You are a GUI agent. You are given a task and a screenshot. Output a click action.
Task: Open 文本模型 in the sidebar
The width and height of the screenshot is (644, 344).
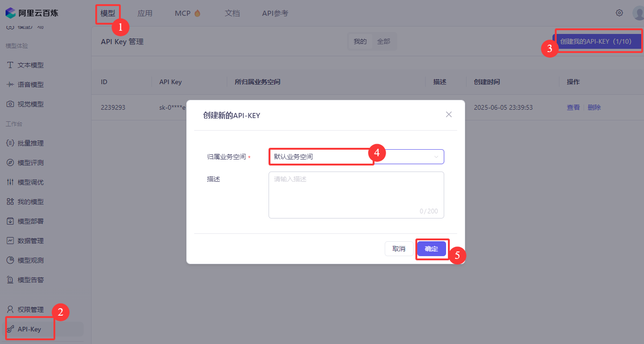click(x=30, y=65)
